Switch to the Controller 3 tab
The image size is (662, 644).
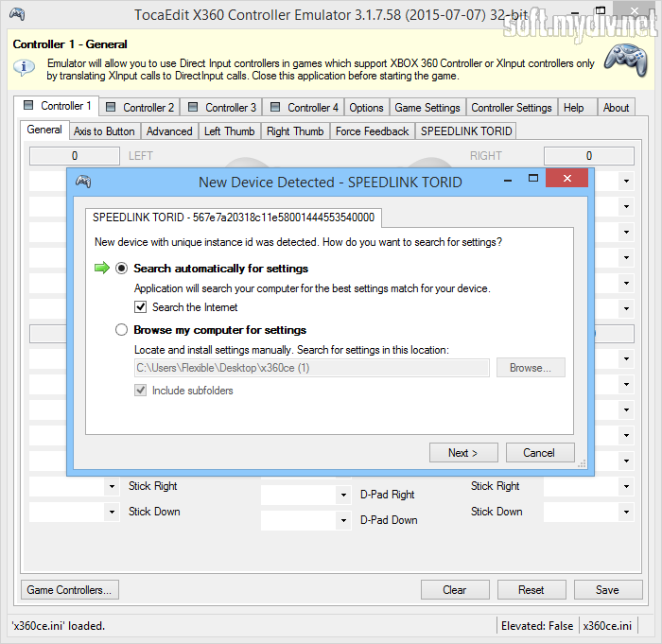(x=222, y=107)
